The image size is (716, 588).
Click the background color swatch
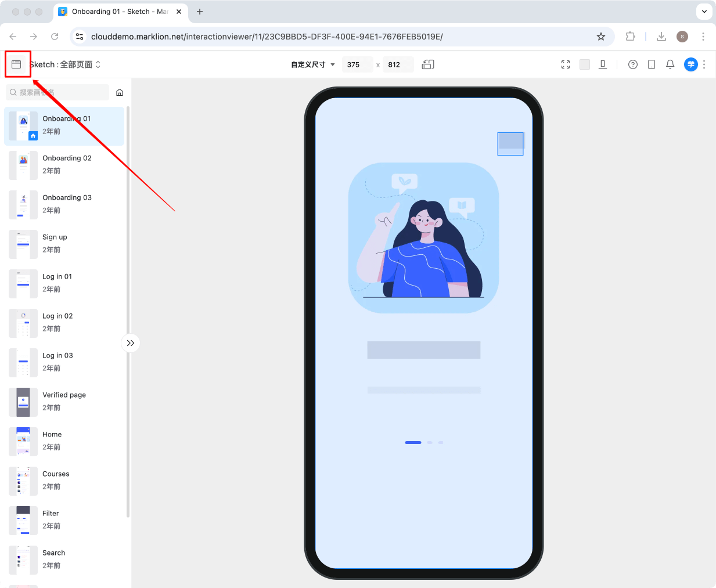[x=585, y=64]
